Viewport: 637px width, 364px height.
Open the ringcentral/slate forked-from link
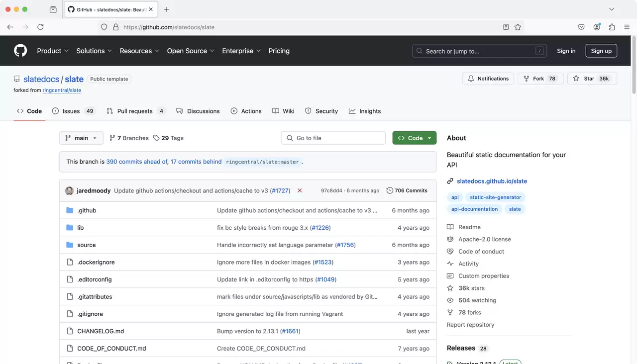[62, 90]
